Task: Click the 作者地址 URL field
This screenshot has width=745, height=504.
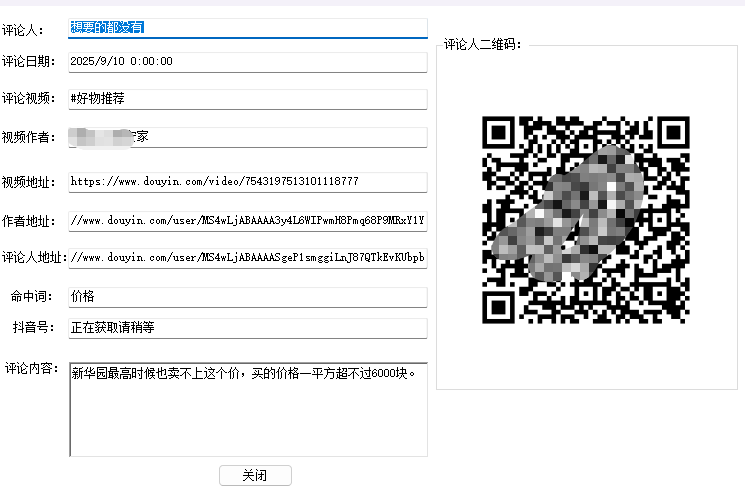Action: [248, 221]
